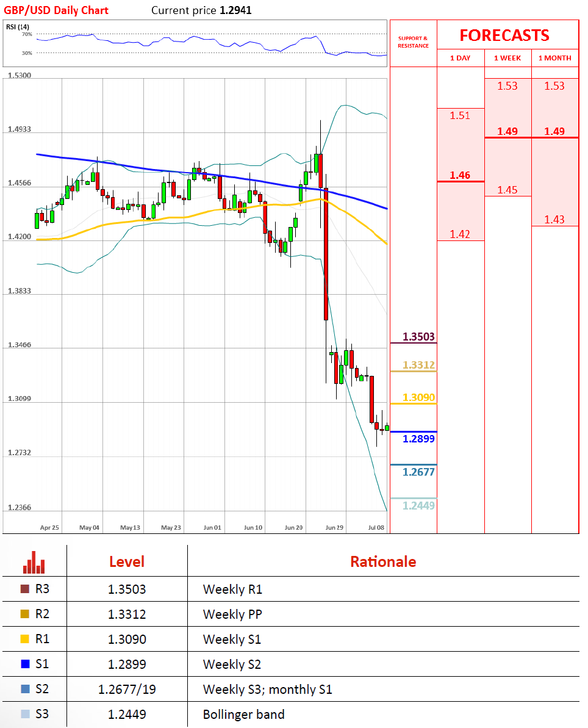Image resolution: width=588 pixels, height=728 pixels.
Task: Select the 1 MONTH forecast column header
Action: coord(554,58)
